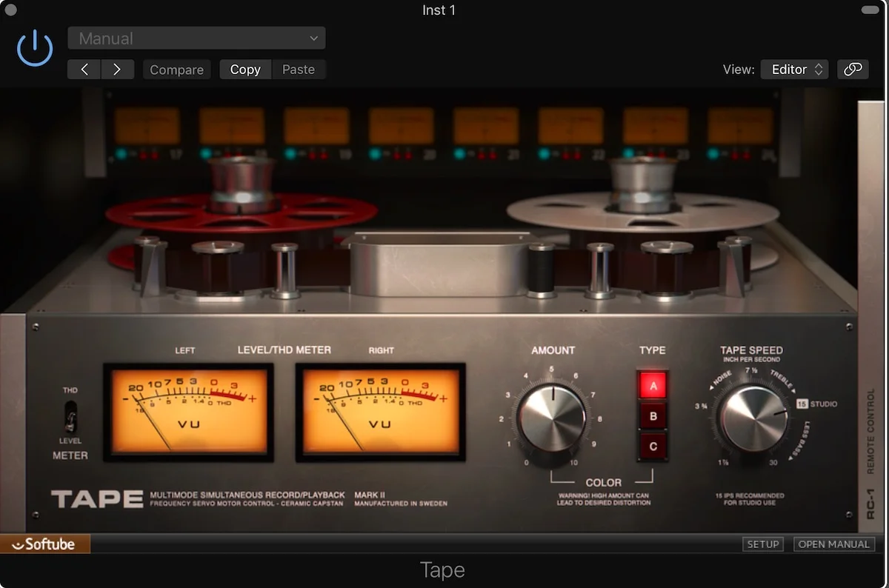Go to previous preset arrow
Screen dimensions: 889x588
[84, 70]
